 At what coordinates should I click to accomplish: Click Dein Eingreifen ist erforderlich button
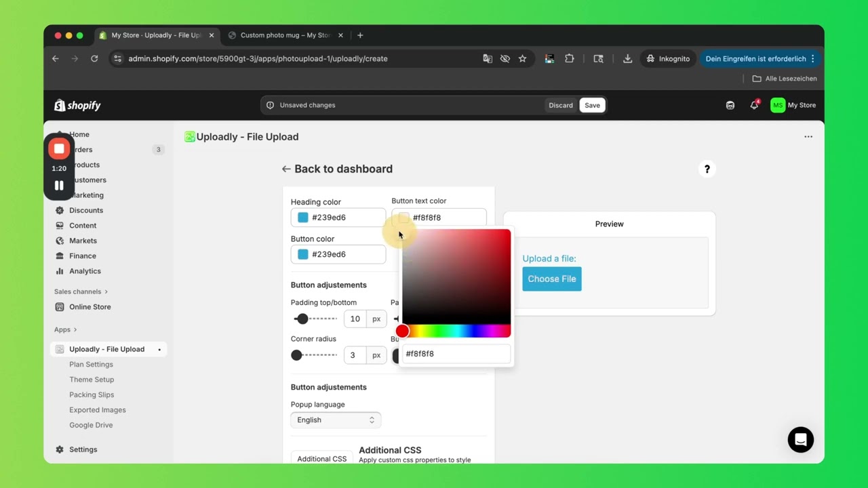coord(759,59)
